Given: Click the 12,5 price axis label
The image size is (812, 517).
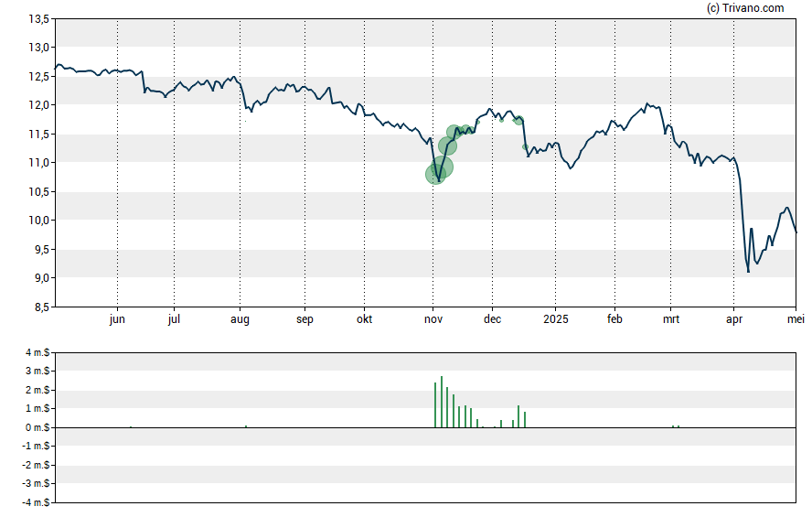Looking at the screenshot, I should point(38,77).
